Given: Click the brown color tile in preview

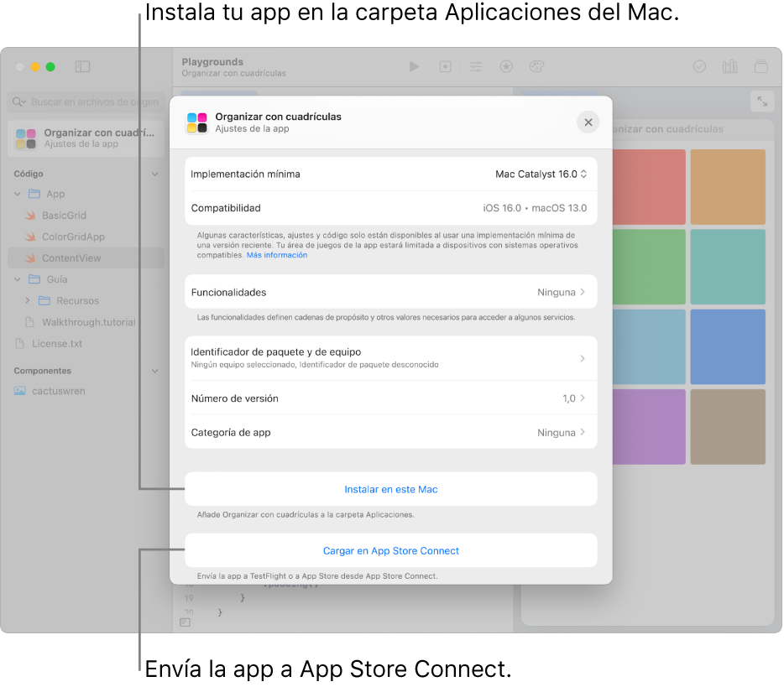Looking at the screenshot, I should [728, 427].
